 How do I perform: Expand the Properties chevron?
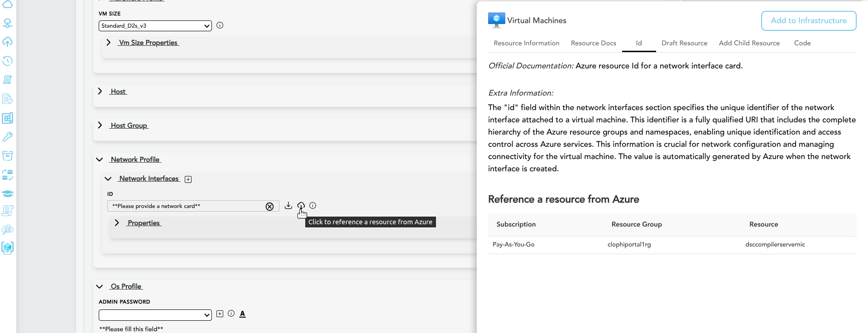[x=117, y=223]
